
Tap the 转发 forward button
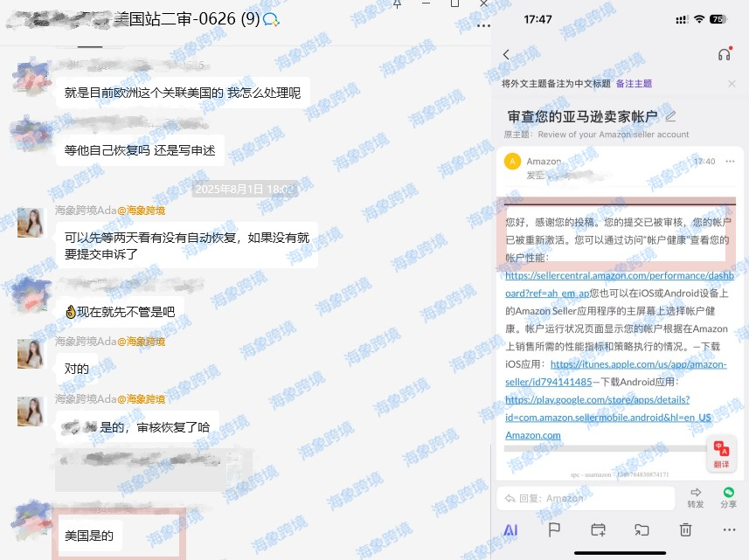click(x=696, y=498)
